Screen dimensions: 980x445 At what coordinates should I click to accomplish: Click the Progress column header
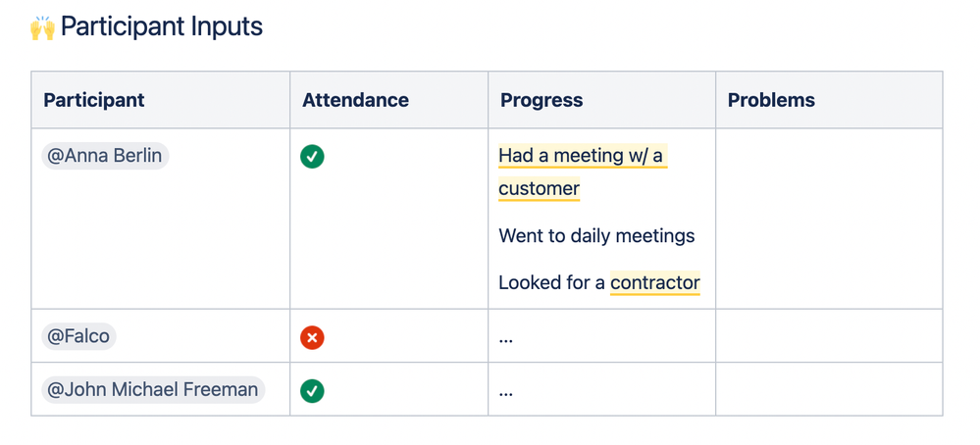pyautogui.click(x=542, y=100)
